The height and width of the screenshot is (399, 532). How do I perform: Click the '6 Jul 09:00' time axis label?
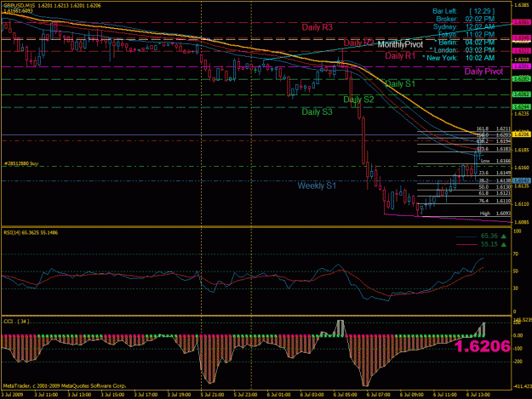click(x=412, y=395)
